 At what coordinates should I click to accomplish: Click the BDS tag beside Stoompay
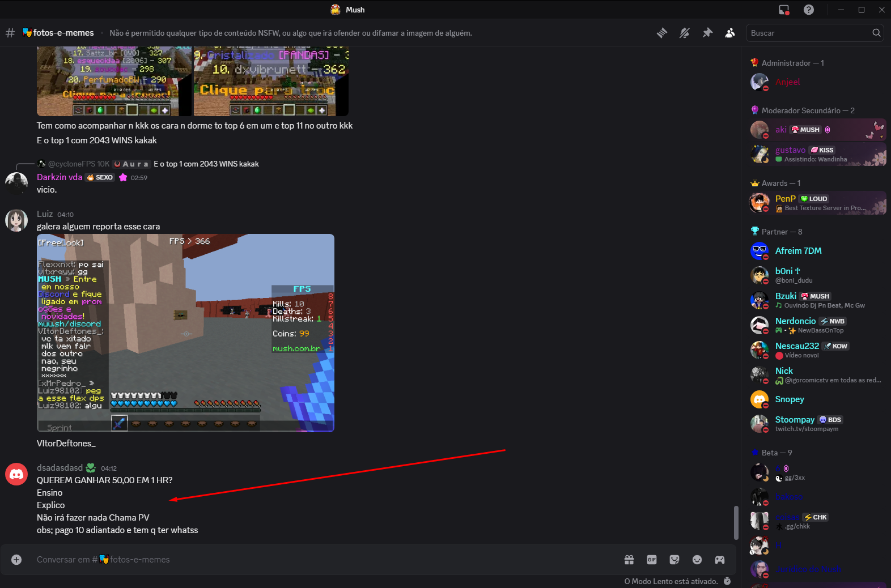(x=830, y=420)
